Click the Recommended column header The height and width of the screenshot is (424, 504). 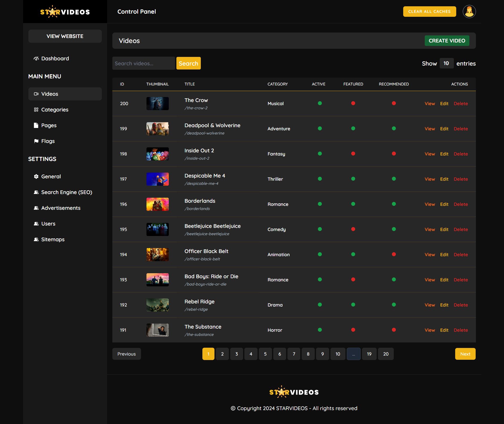tap(394, 84)
